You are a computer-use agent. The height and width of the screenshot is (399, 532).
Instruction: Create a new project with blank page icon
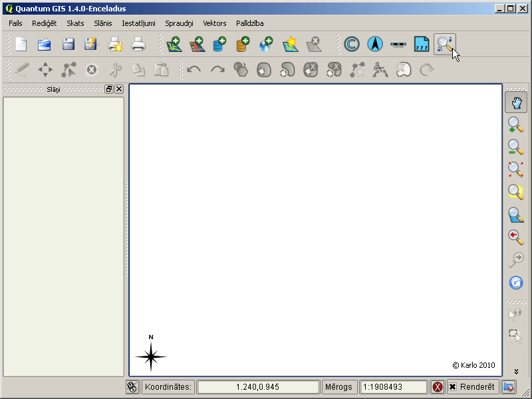21,44
